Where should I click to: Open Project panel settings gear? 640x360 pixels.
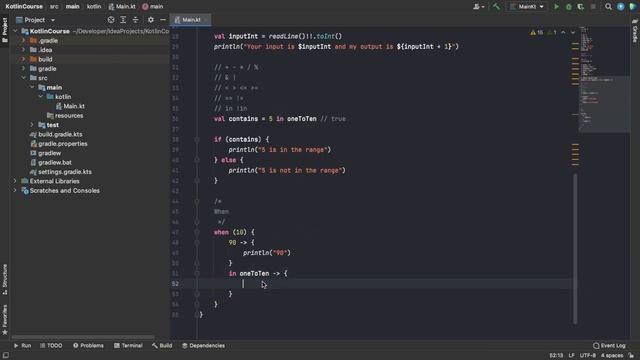pyautogui.click(x=151, y=20)
